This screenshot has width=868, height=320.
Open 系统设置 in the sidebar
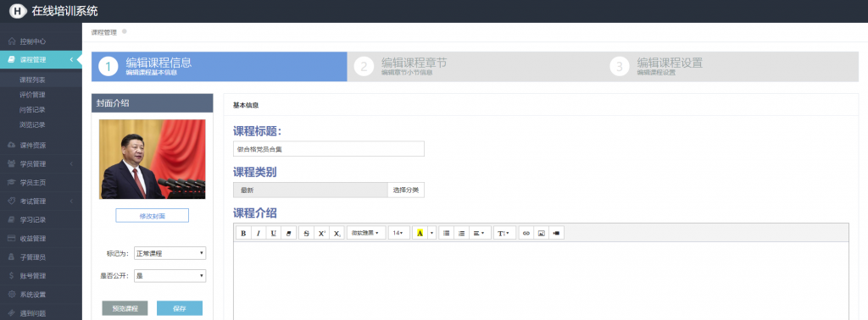[41, 295]
